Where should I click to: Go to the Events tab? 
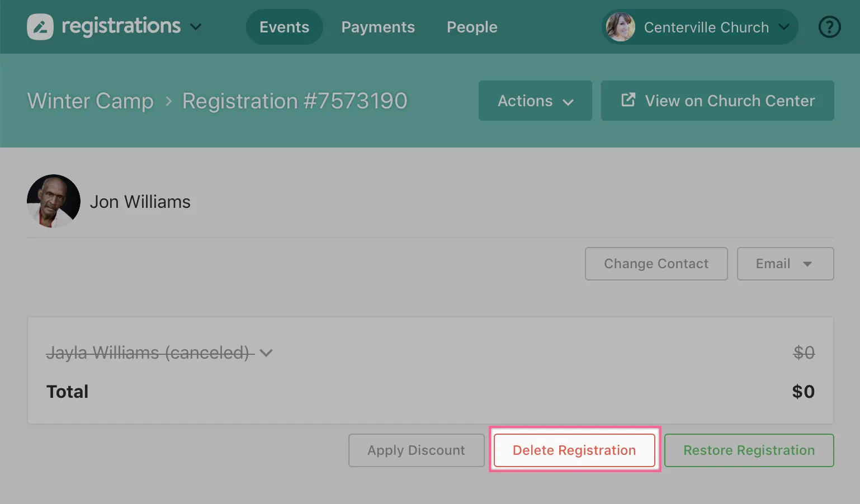tap(284, 27)
